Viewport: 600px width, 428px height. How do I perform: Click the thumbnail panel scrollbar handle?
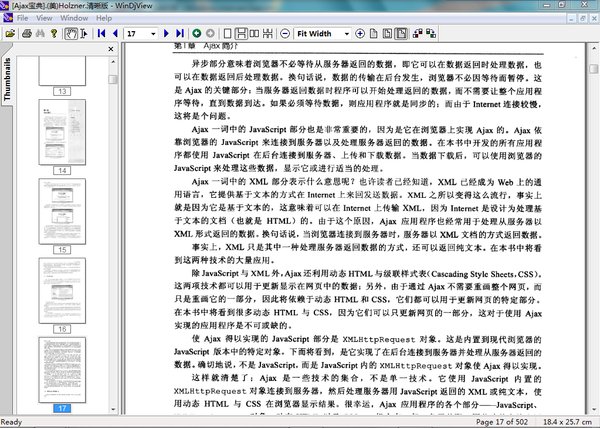[113, 79]
